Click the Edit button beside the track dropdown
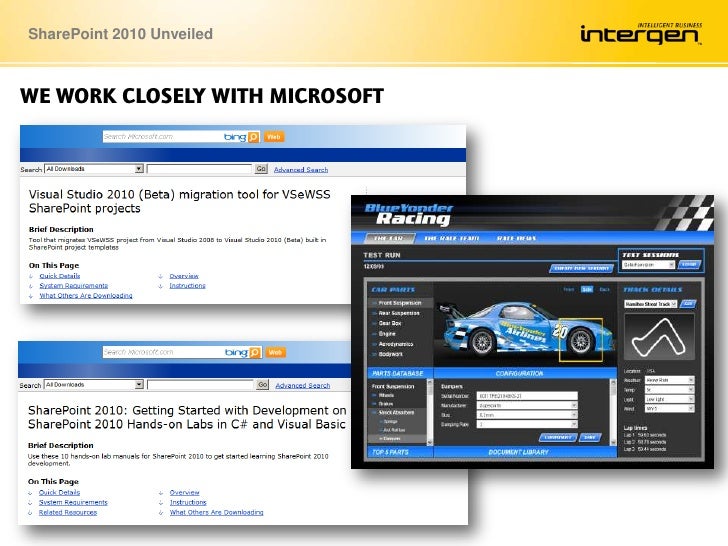728x546 pixels. pyautogui.click(x=689, y=304)
